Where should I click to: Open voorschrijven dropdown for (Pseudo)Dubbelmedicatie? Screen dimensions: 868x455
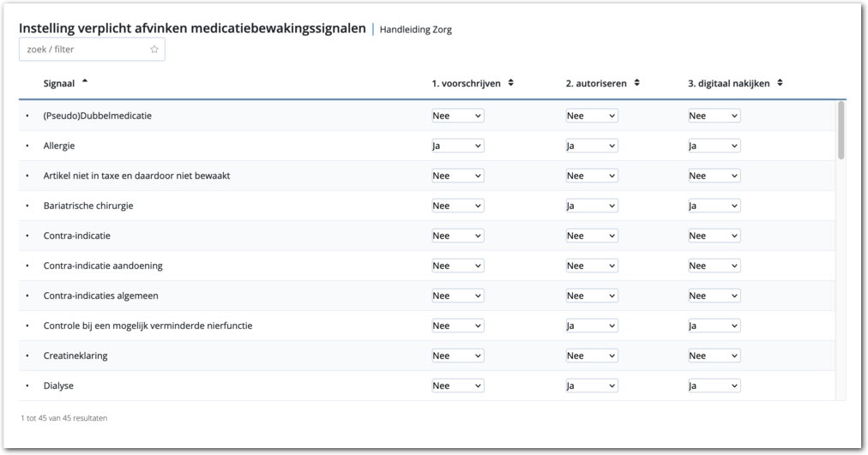pyautogui.click(x=457, y=116)
